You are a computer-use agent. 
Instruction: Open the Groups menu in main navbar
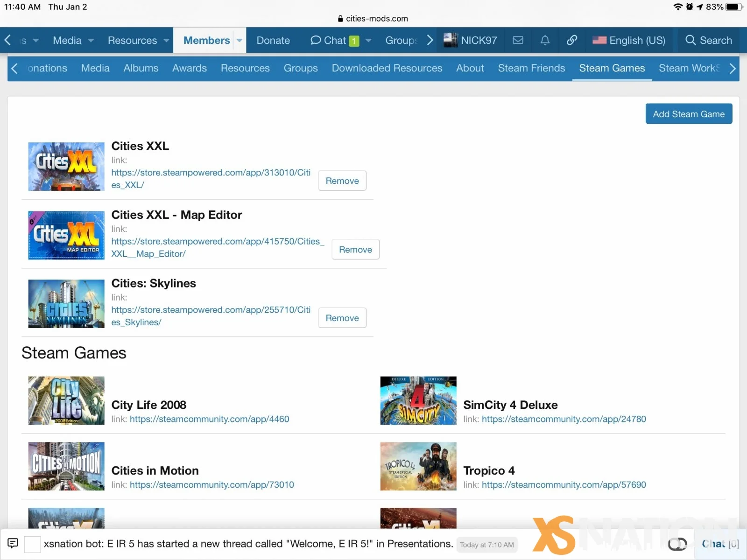[401, 40]
